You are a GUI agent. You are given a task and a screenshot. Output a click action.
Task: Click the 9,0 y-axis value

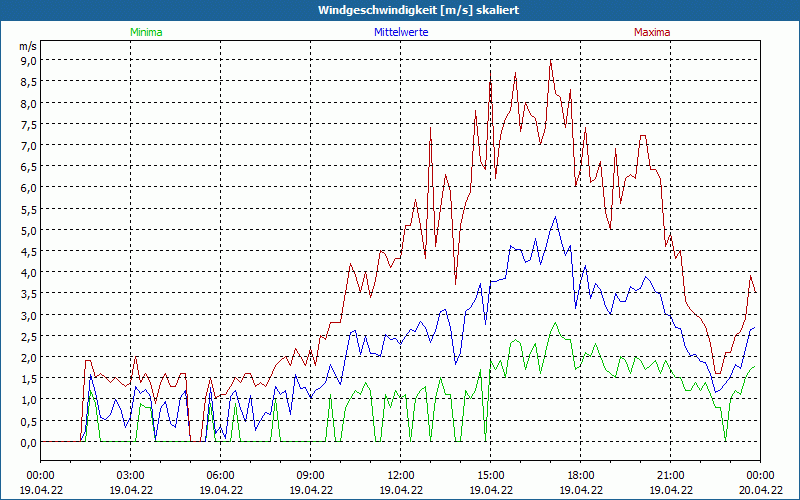point(29,60)
